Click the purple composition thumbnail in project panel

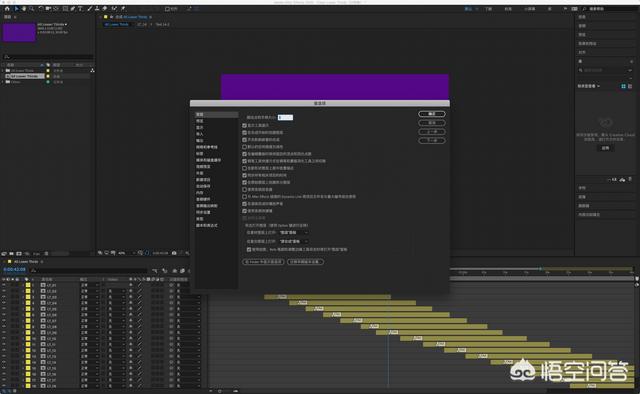coord(19,32)
